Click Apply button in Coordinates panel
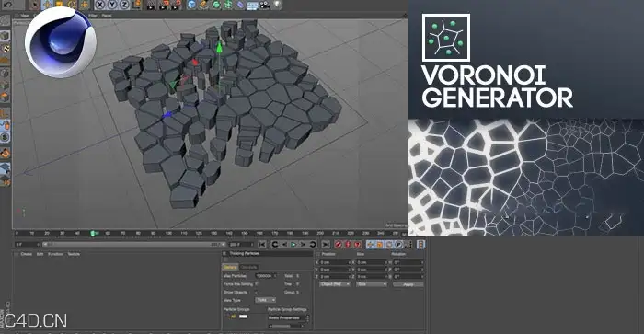This screenshot has height=334, width=644. (x=408, y=284)
